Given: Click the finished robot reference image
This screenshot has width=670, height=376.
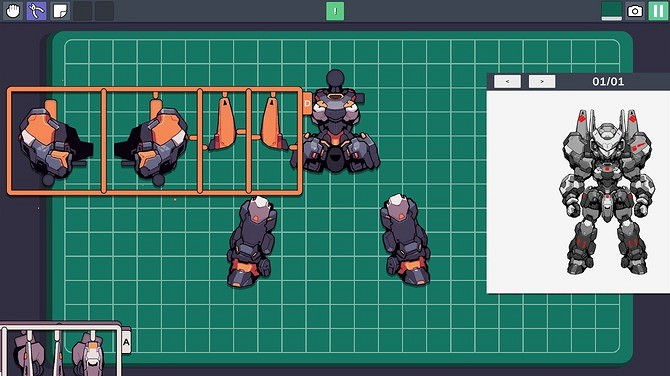Looking at the screenshot, I should [607, 192].
